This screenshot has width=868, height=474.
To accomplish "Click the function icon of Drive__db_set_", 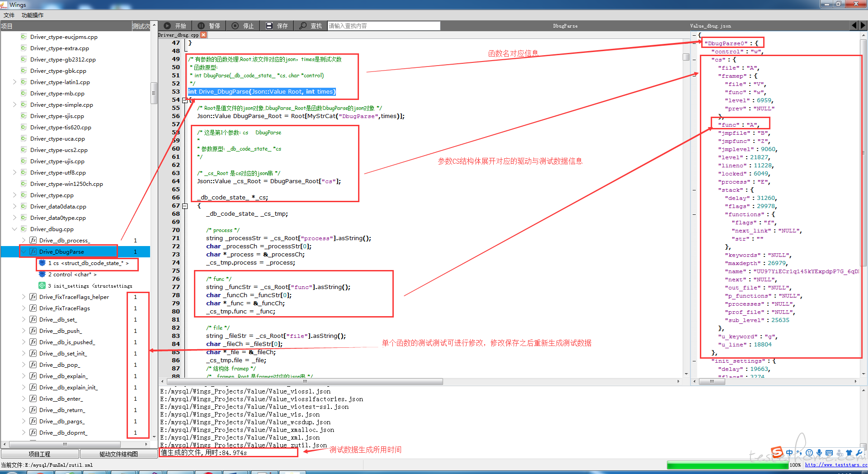I will (33, 319).
